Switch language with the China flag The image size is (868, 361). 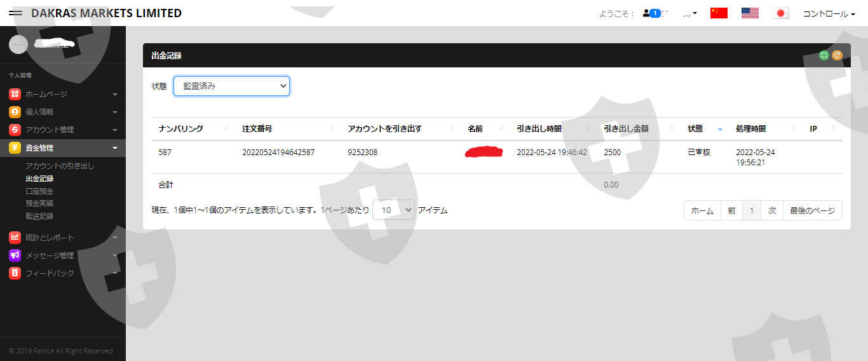(x=719, y=13)
